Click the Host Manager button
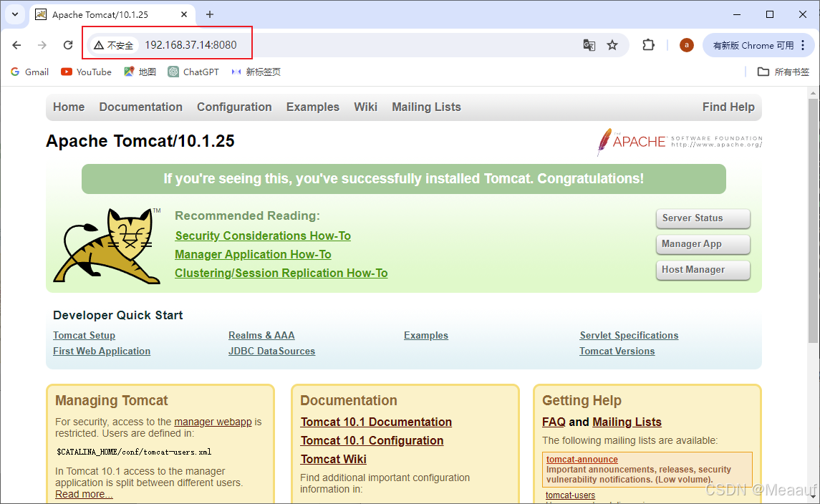The height and width of the screenshot is (504, 820). (x=703, y=270)
